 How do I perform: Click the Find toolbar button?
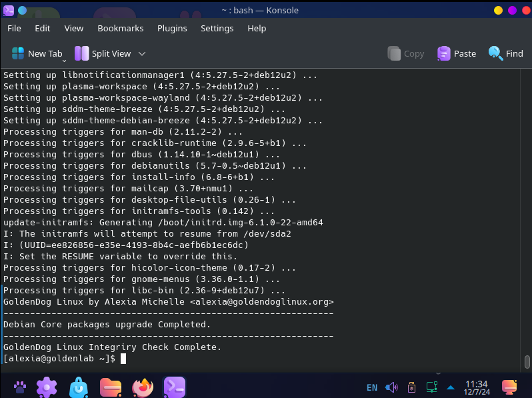[x=505, y=53]
